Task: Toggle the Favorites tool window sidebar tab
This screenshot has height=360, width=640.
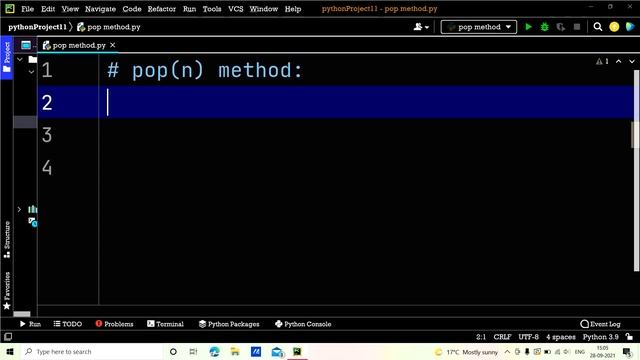Action: coord(7,291)
